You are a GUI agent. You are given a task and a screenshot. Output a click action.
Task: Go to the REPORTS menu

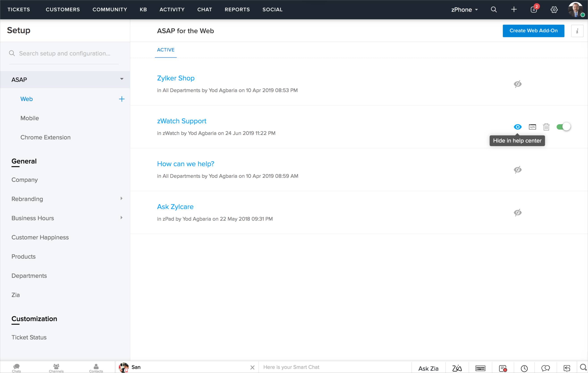[237, 10]
